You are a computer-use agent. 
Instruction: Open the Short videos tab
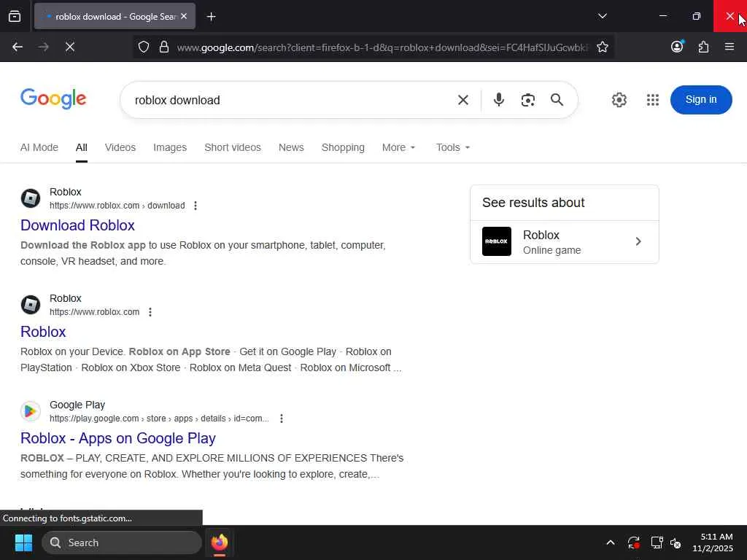pyautogui.click(x=233, y=147)
